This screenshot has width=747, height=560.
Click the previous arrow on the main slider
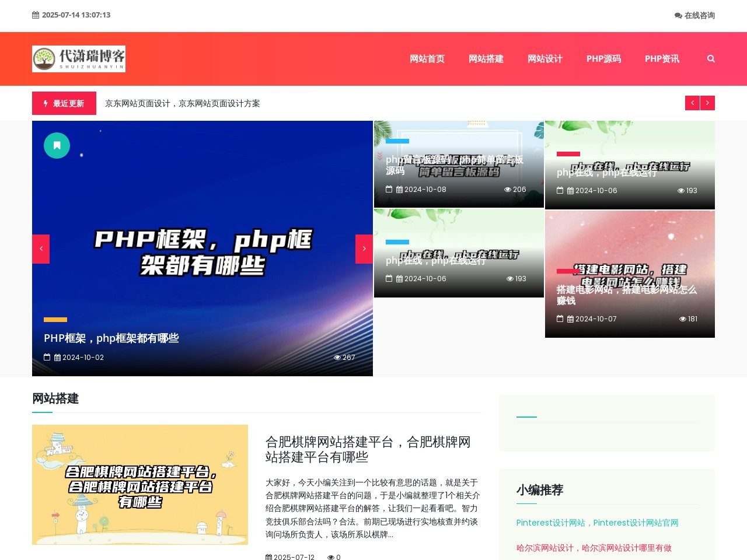click(x=41, y=248)
